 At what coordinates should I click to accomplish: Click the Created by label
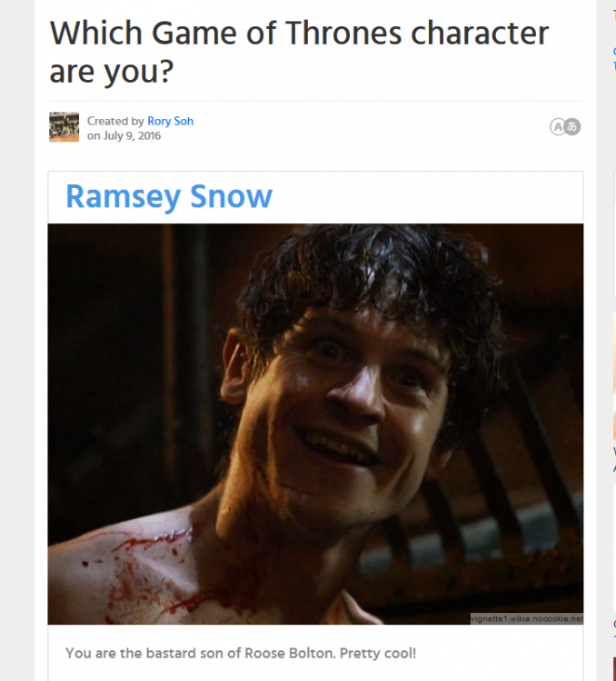115,121
